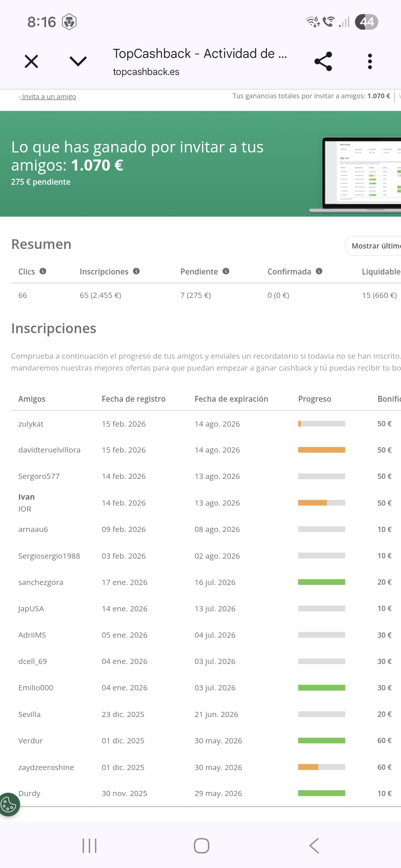This screenshot has width=401, height=868.
Task: Select friend name Sergoro577
Action: (x=39, y=476)
